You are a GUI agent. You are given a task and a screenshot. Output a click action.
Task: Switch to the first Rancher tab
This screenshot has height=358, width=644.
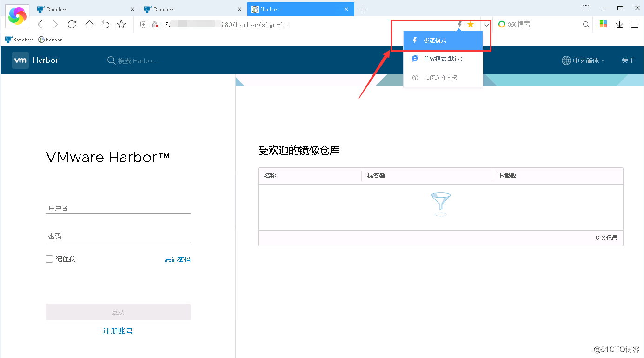click(x=86, y=9)
